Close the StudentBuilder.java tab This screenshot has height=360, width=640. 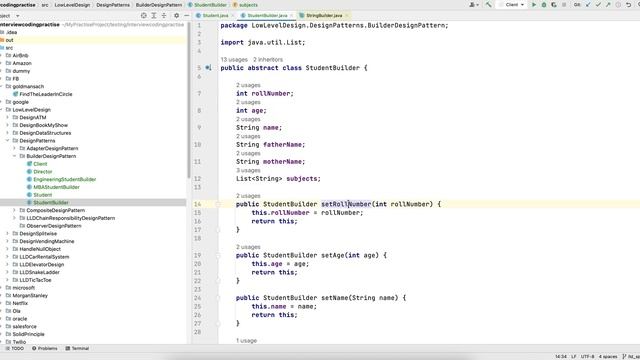click(x=292, y=16)
